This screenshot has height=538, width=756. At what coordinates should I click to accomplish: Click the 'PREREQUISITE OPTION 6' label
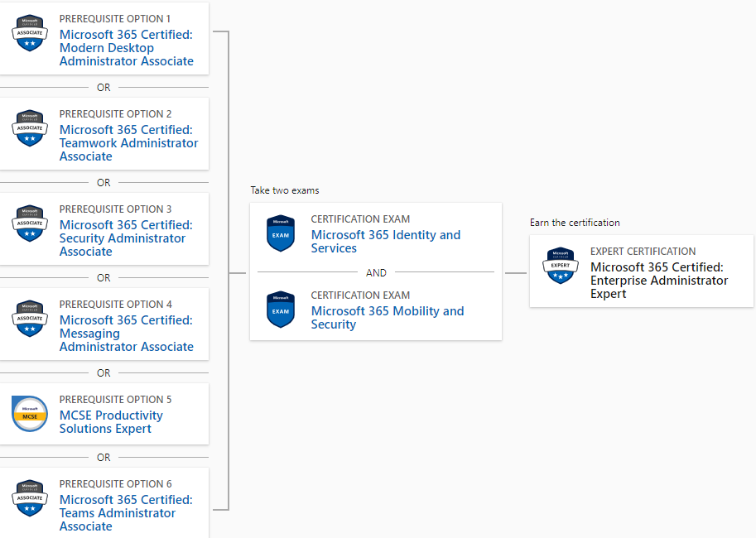[x=115, y=484]
